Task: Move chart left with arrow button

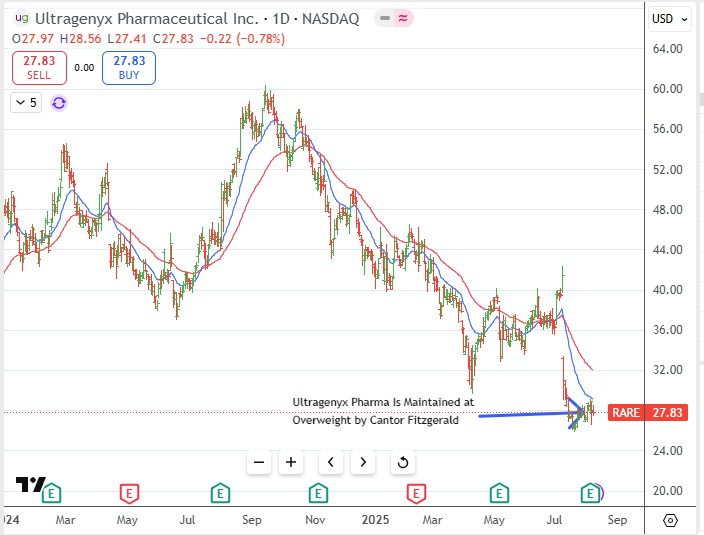Action: tap(331, 462)
